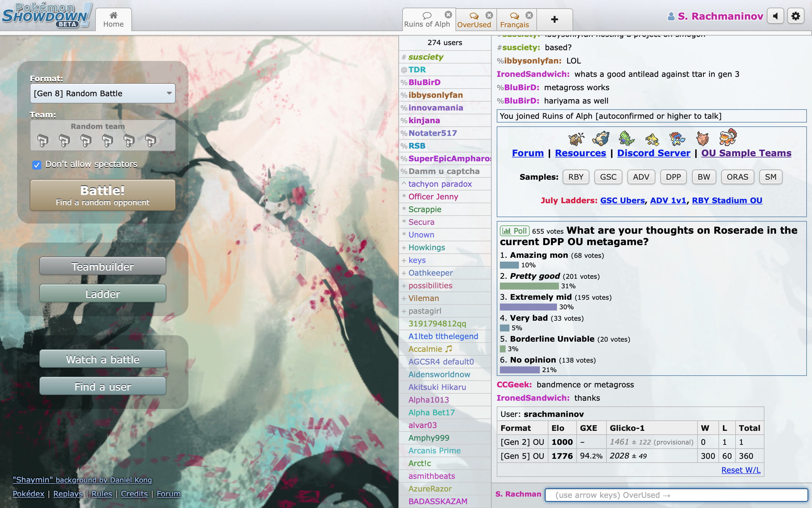This screenshot has height=508, width=812.
Task: Open the GSC Ubers ladder link
Action: (622, 201)
